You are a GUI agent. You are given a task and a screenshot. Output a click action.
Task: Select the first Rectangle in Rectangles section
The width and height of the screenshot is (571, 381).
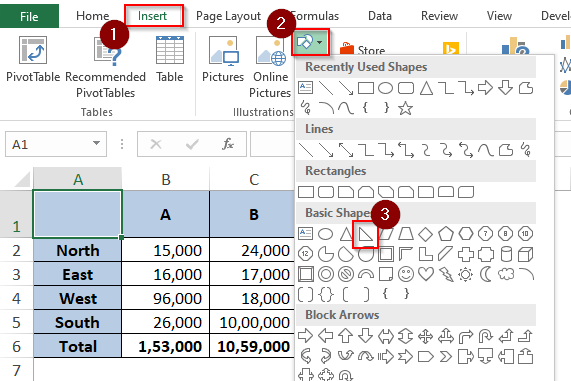tap(306, 192)
